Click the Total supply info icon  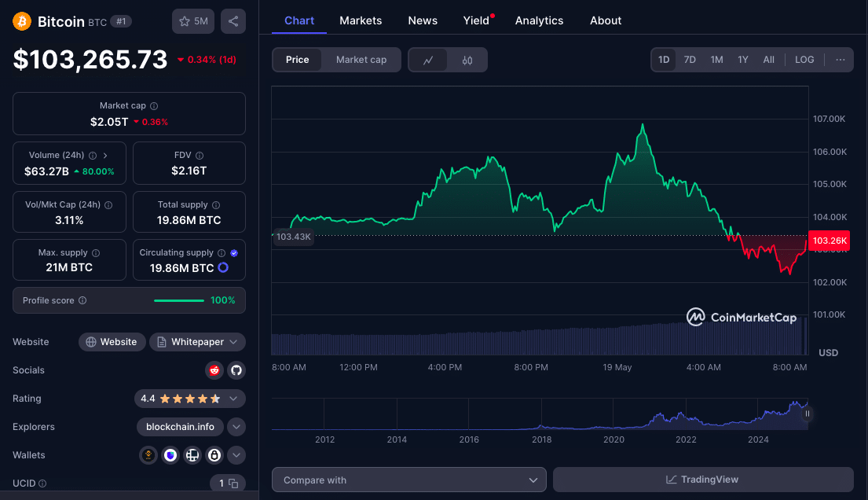pos(216,205)
